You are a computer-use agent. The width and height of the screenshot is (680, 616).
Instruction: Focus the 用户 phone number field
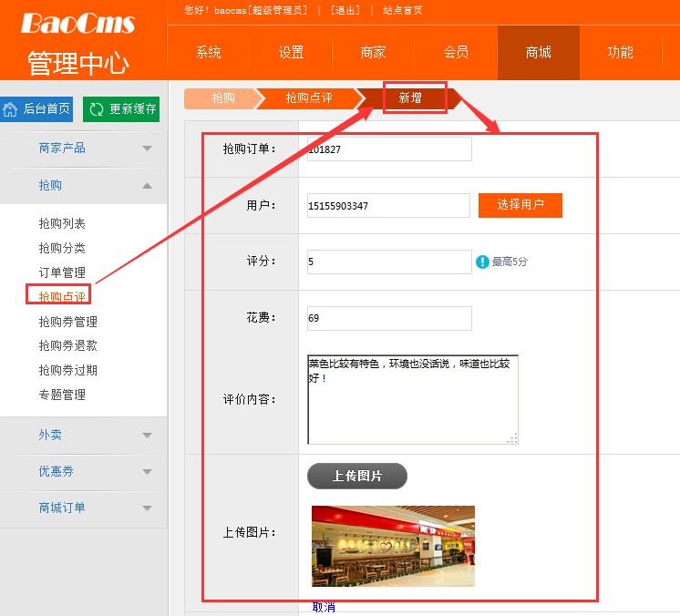tap(388, 205)
